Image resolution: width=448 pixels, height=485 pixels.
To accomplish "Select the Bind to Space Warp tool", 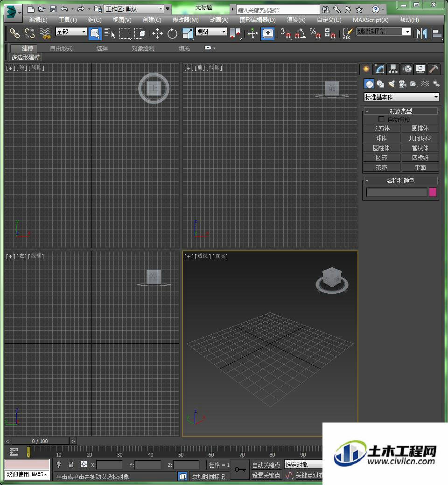I will point(45,33).
